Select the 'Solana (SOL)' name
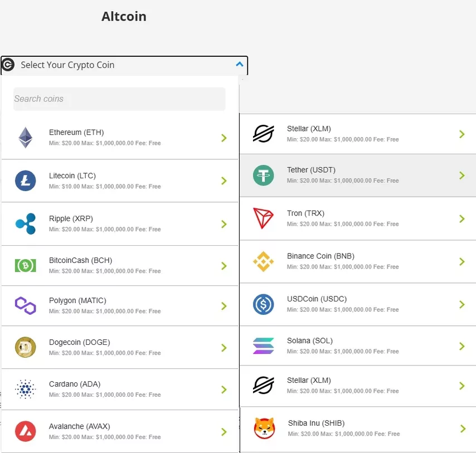Viewport: 476px width, 453px height. 310,341
